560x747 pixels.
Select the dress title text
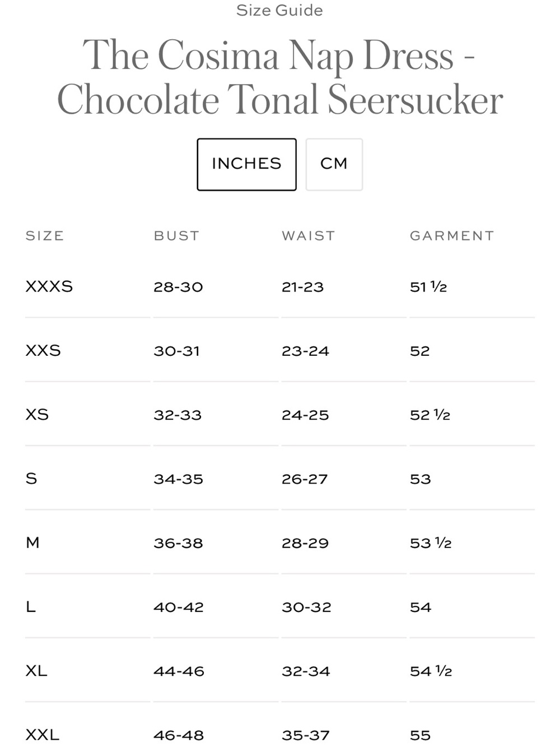(x=280, y=77)
